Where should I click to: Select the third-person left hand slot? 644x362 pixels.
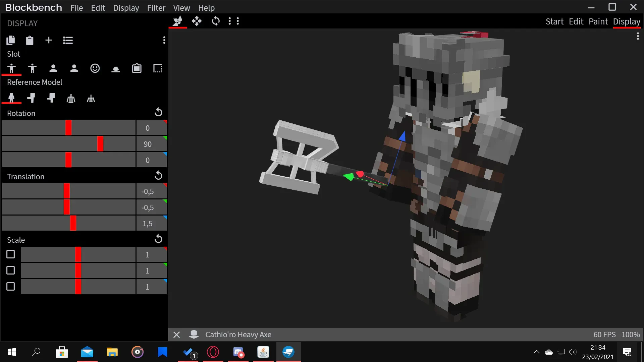pos(32,68)
